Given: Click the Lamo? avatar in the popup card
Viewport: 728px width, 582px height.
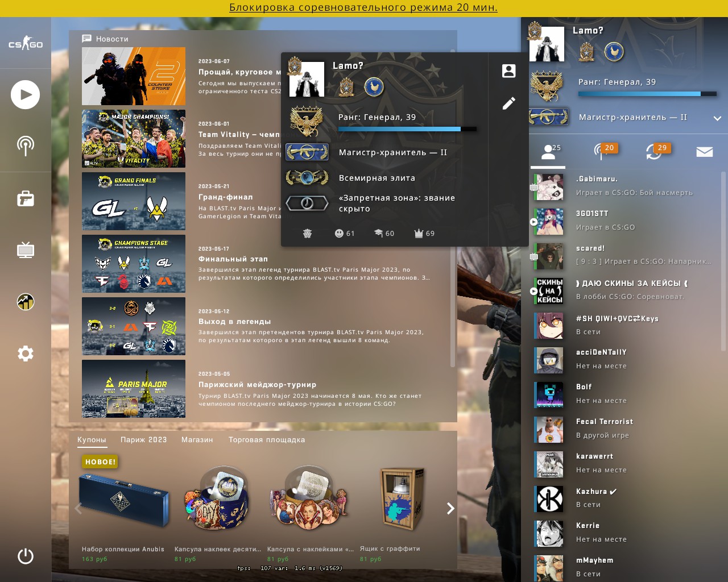Looking at the screenshot, I should pos(307,79).
